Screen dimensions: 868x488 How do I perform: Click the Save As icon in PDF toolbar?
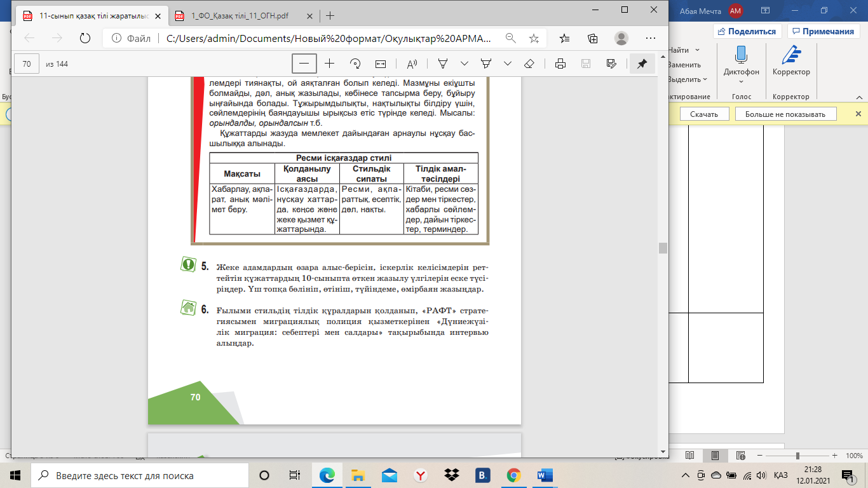(611, 64)
